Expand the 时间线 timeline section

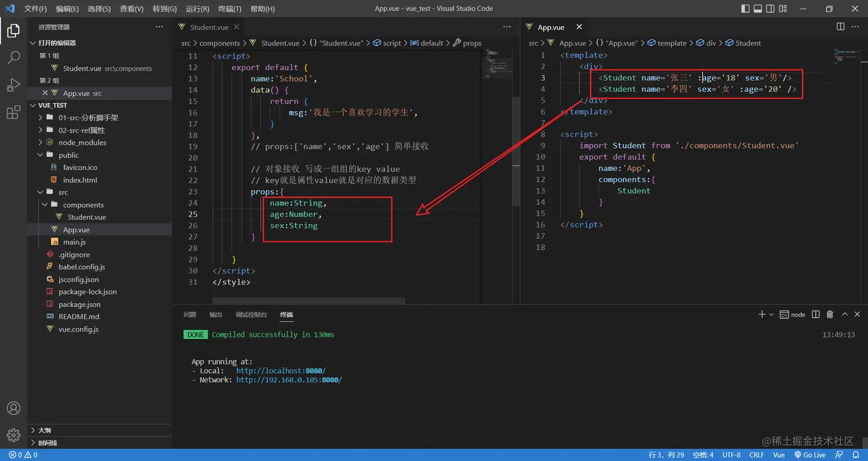coord(100,443)
